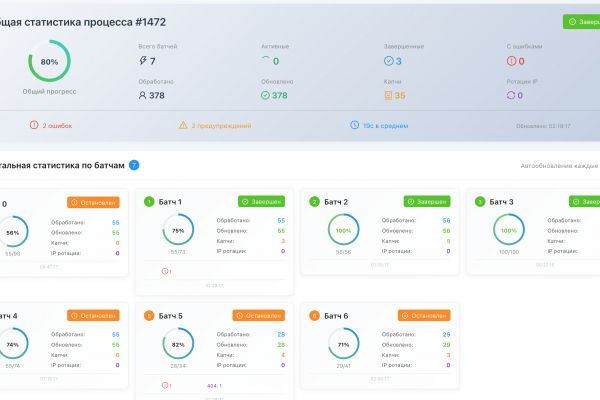The height and width of the screenshot is (400, 600).
Task: Click the green number circle of Батч 1
Action: click(149, 201)
